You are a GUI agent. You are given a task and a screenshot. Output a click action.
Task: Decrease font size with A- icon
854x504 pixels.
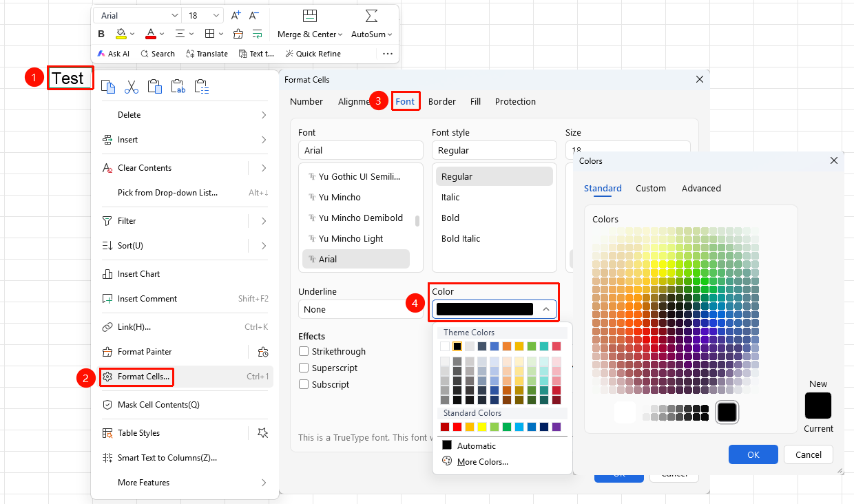click(254, 15)
